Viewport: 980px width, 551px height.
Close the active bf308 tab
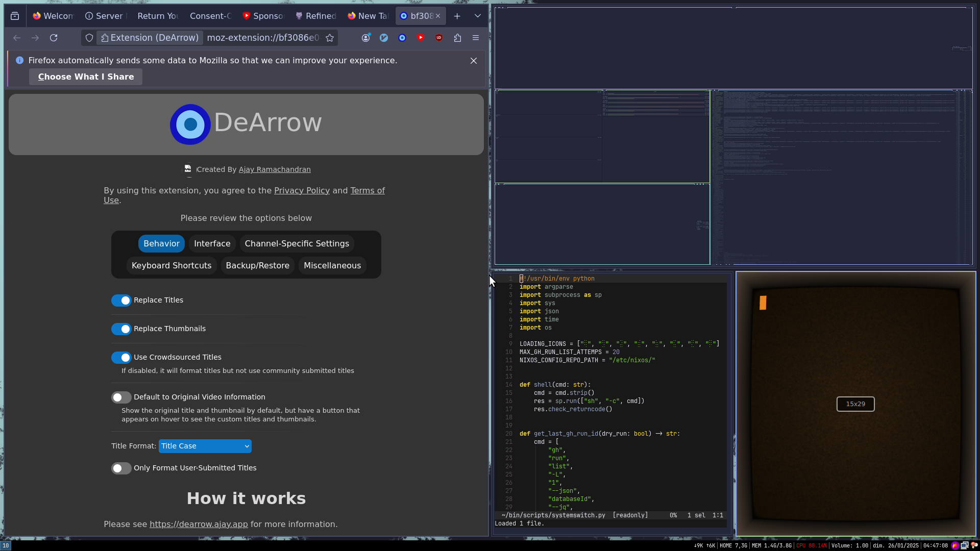tap(438, 16)
